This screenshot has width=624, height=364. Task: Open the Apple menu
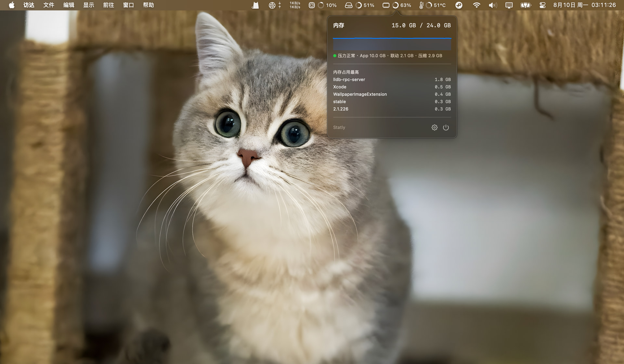[12, 5]
